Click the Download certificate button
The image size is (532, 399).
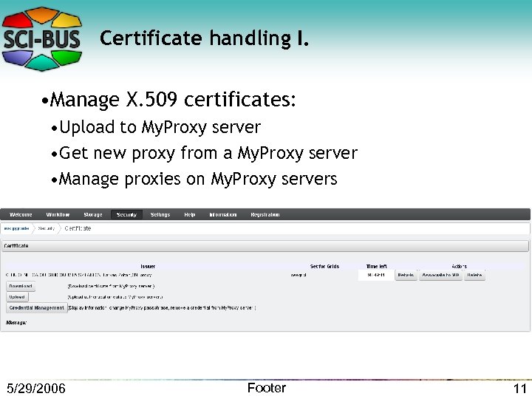tap(21, 286)
